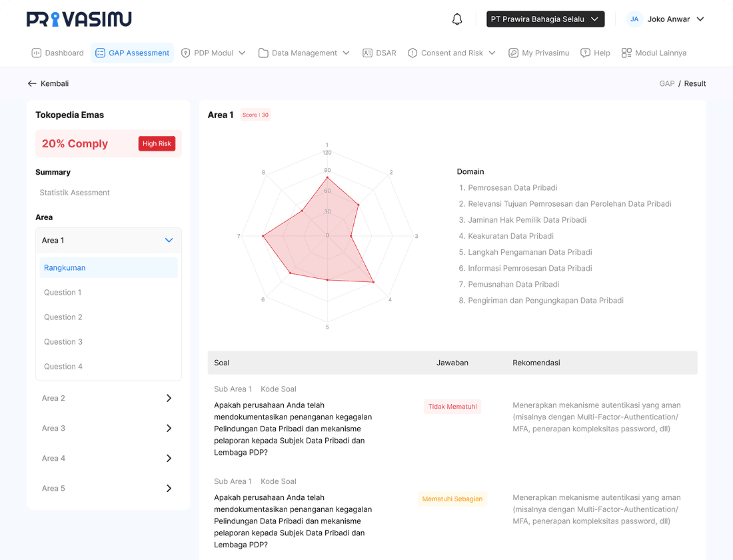This screenshot has height=560, width=733.
Task: Select Question 3 in the sidebar
Action: 63,342
